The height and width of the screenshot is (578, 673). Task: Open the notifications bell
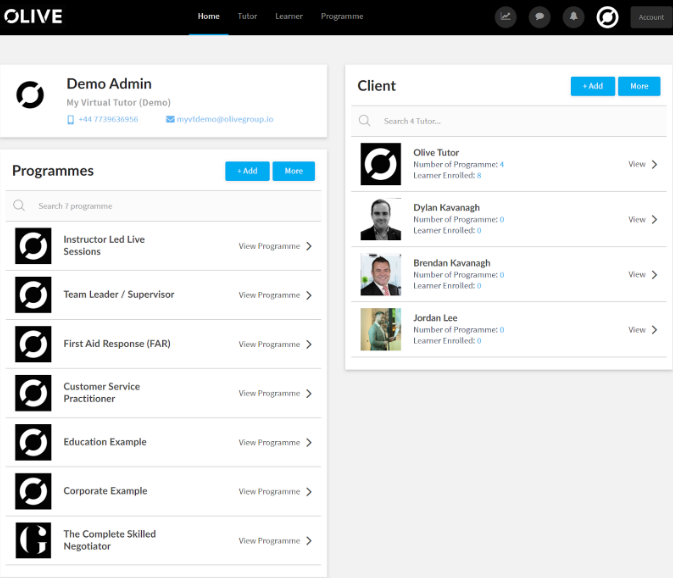coord(573,17)
